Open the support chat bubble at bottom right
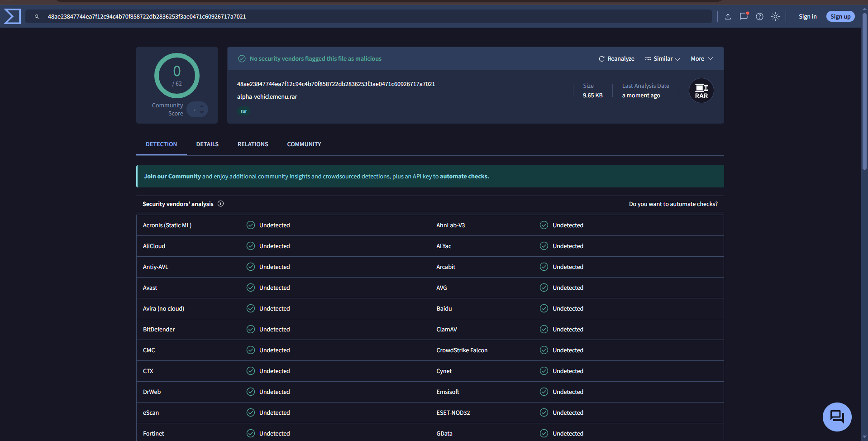This screenshot has width=868, height=441. point(837,417)
